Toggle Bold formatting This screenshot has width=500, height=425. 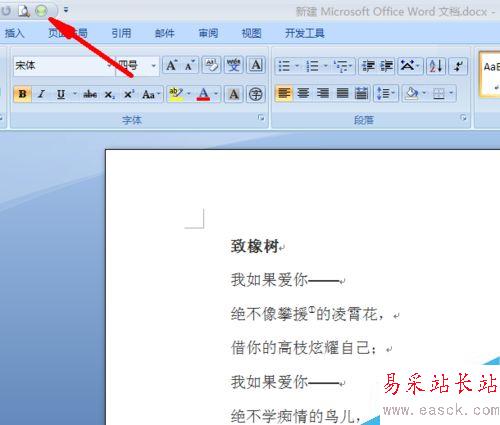coord(23,94)
